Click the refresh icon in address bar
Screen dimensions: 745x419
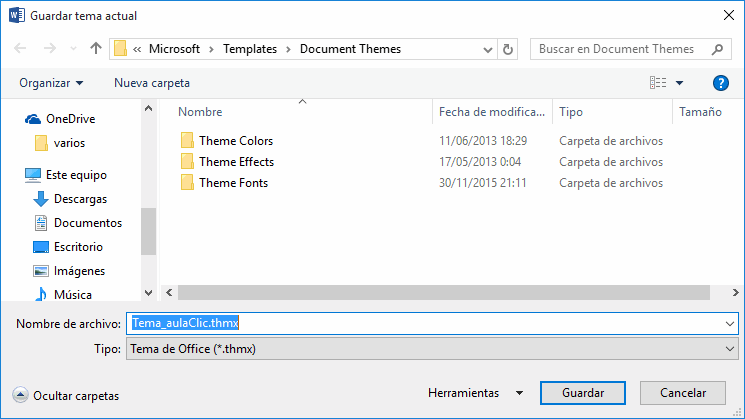click(x=509, y=48)
